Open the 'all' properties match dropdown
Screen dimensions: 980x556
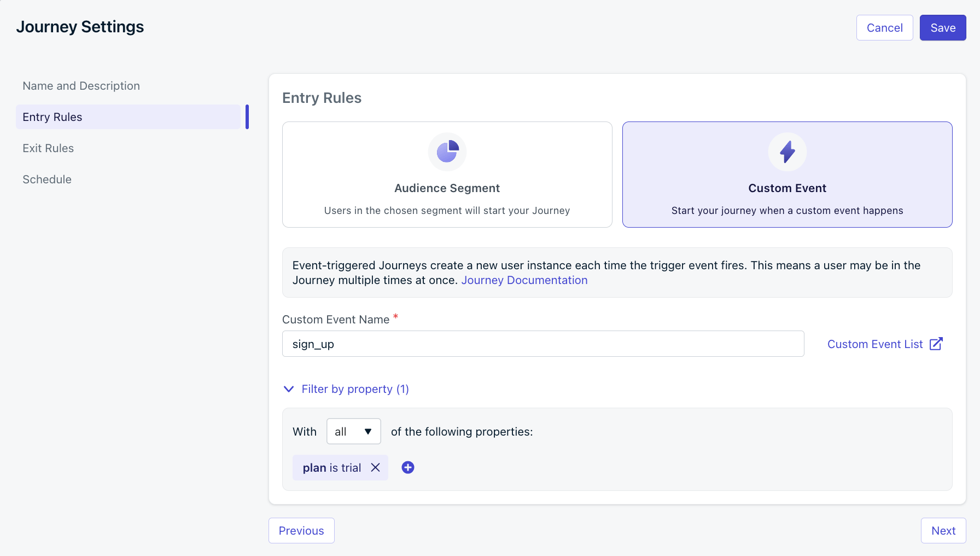[x=353, y=431]
